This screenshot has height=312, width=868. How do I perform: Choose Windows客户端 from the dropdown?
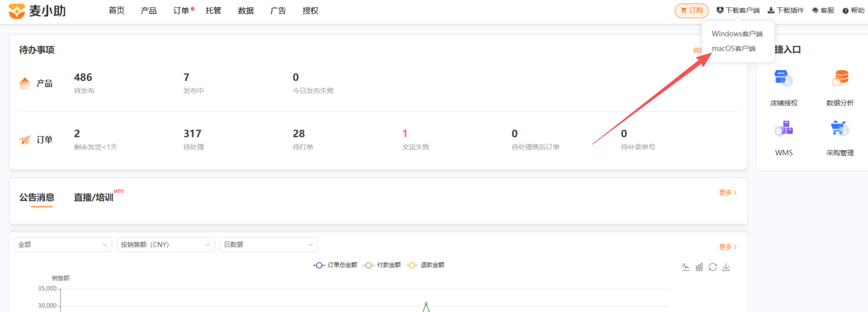pyautogui.click(x=737, y=34)
